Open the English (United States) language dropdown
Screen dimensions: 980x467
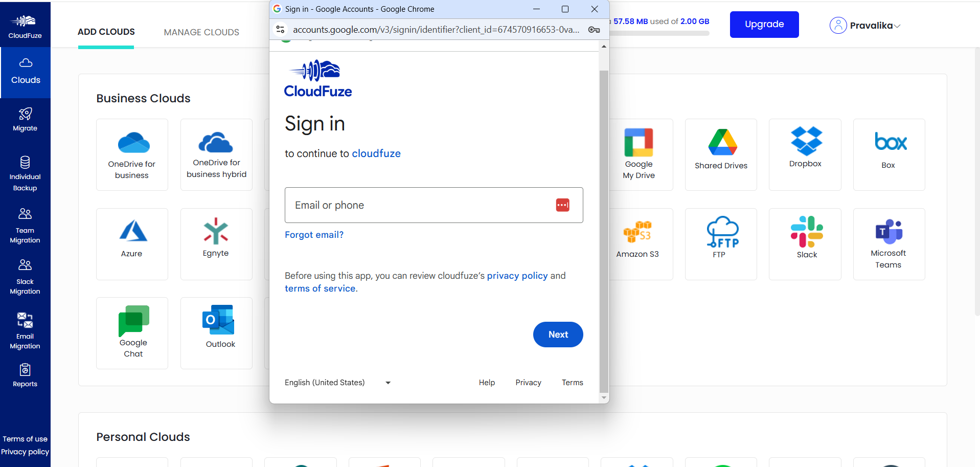click(x=338, y=383)
